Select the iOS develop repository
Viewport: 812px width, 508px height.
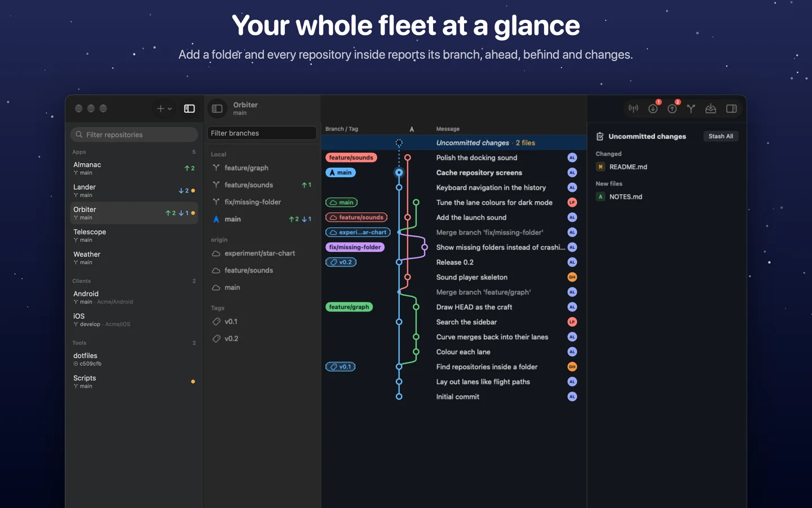134,320
